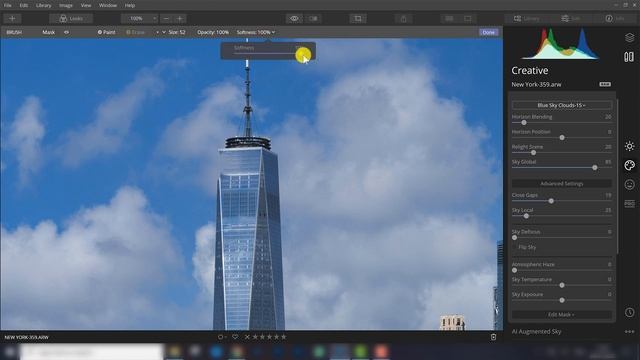Open the Canvas tools icon
Viewport: 640px width, 360px height.
[x=629, y=57]
